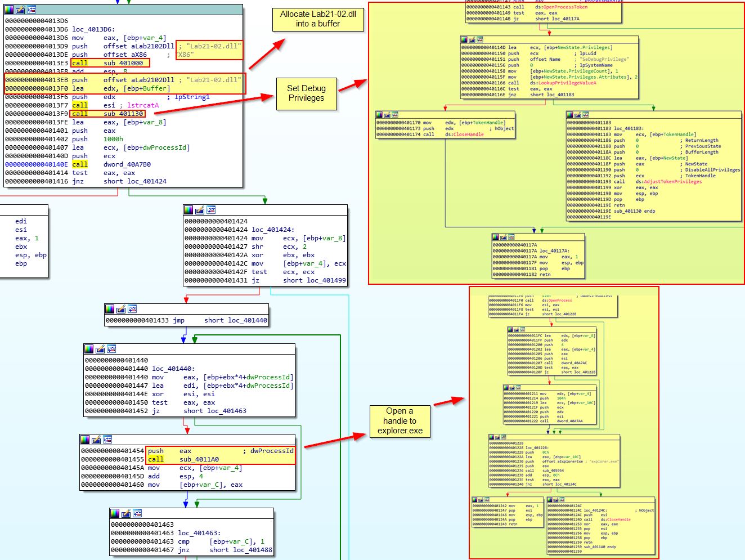The width and height of the screenshot is (745, 560).
Task: Click the node color icon on the loc_401463 block
Action: [x=115, y=513]
